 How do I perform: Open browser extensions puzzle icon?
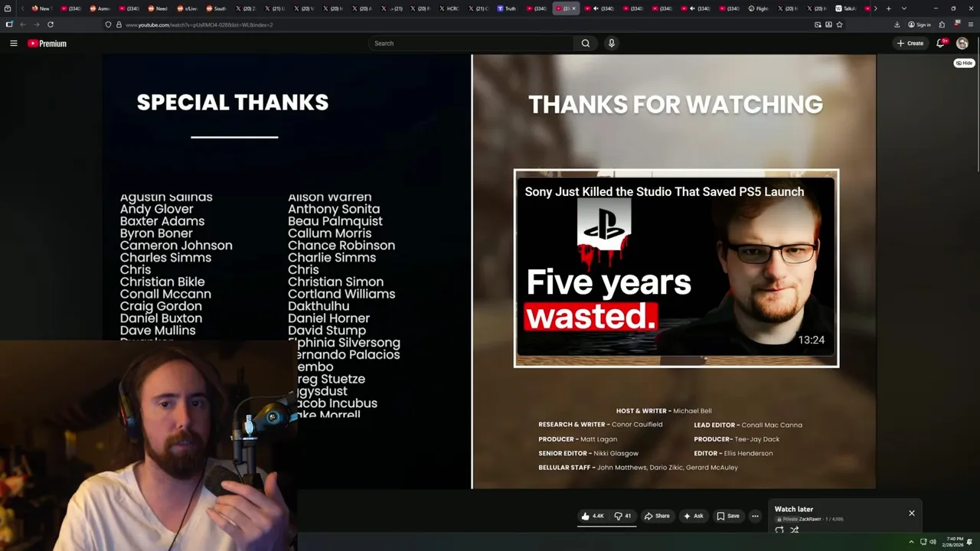pos(942,24)
